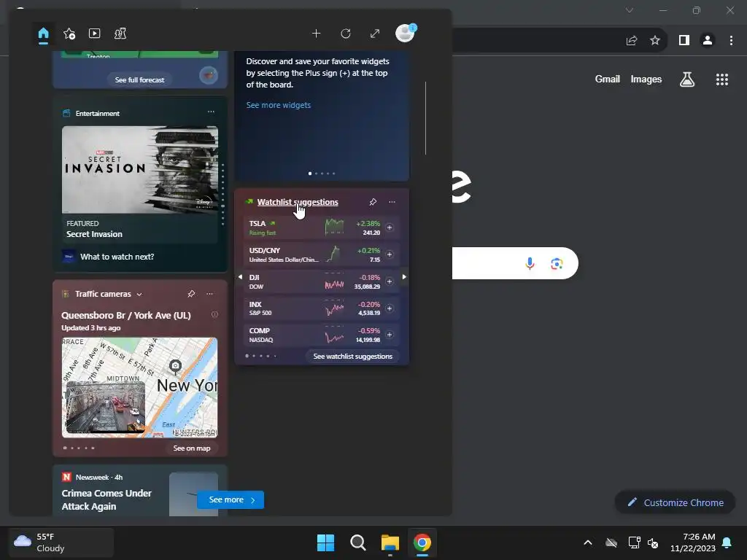Open the Home tab in widgets board
This screenshot has height=560, width=747.
(x=43, y=34)
